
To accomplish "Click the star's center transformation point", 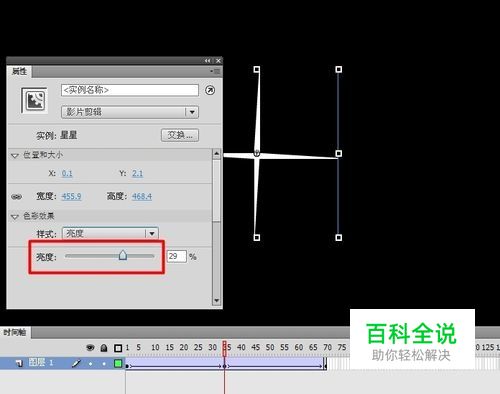I will [257, 153].
